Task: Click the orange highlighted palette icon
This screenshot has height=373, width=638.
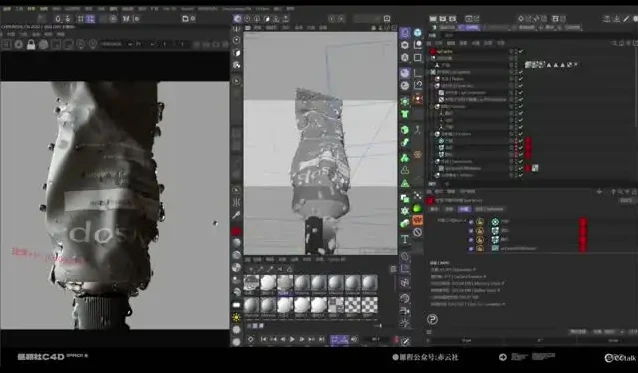Action: point(417,220)
